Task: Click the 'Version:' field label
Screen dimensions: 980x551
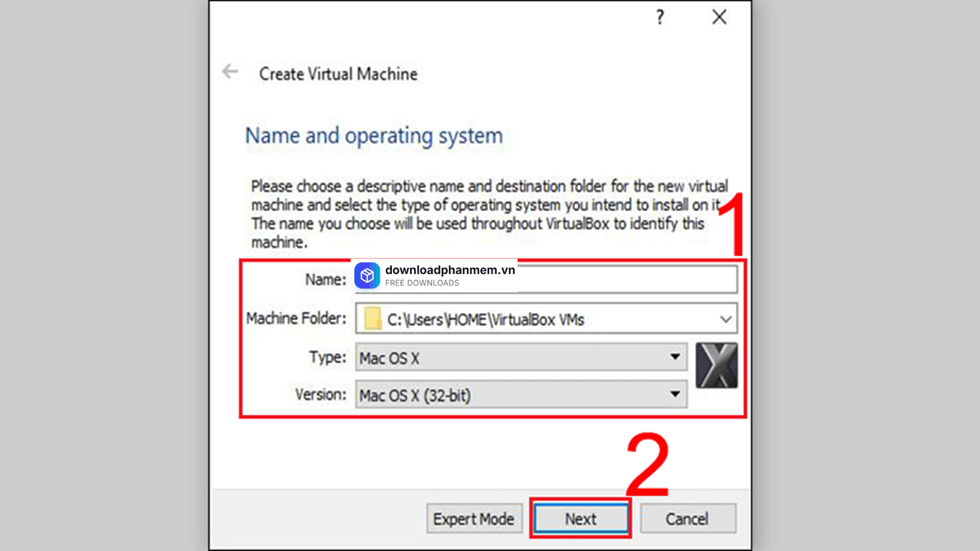Action: point(321,395)
